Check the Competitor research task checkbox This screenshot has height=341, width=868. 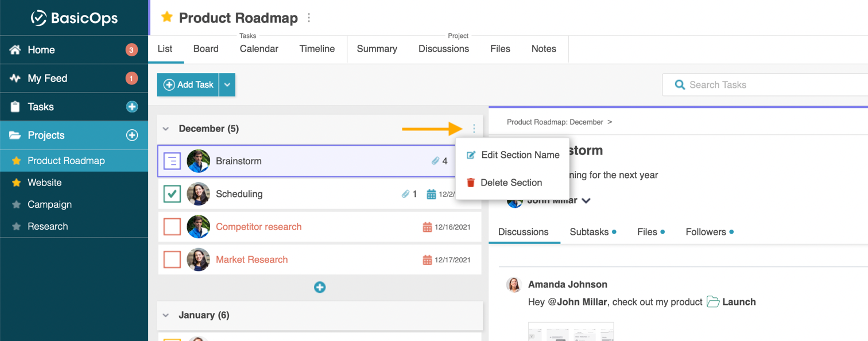point(172,227)
